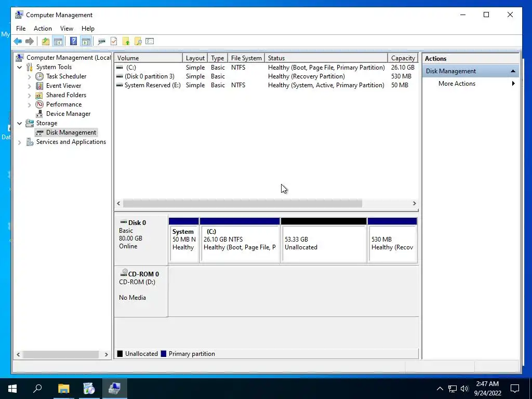The height and width of the screenshot is (399, 532).
Task: Click tree pane horizontal scrollbar right arrow
Action: click(106, 354)
